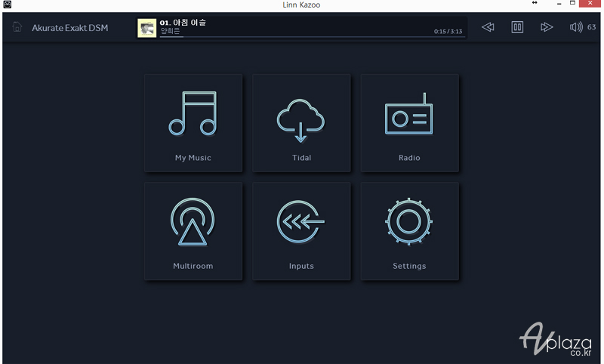Select the Akurate Exakt DSM room name
604x364 pixels.
click(x=70, y=28)
